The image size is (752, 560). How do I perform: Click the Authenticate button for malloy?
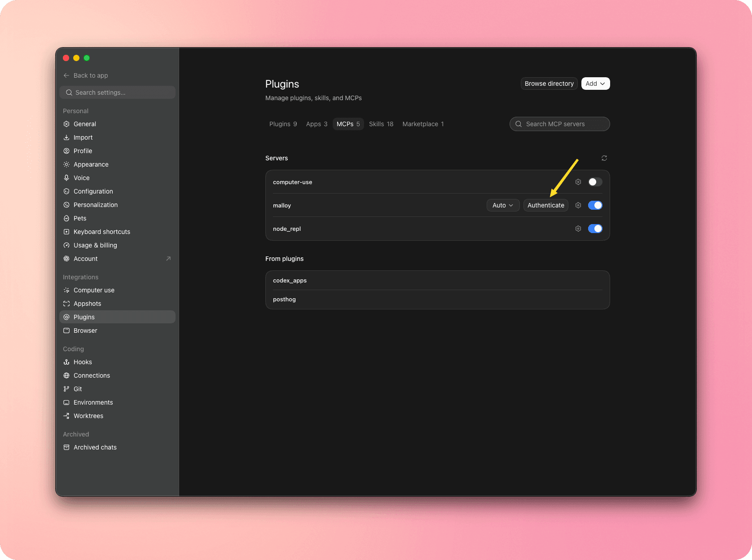(x=546, y=205)
